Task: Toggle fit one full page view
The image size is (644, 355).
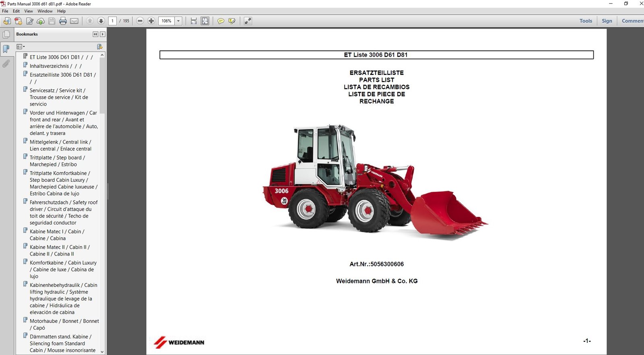Action: tap(205, 21)
